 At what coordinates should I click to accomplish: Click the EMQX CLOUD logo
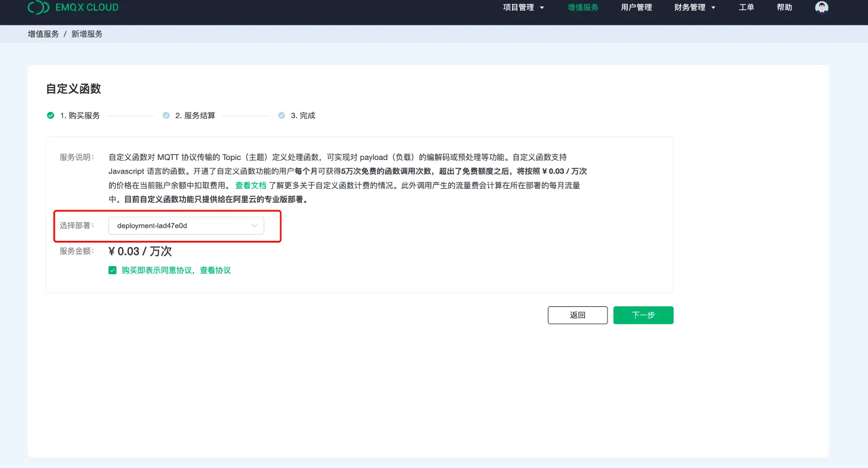pos(73,8)
